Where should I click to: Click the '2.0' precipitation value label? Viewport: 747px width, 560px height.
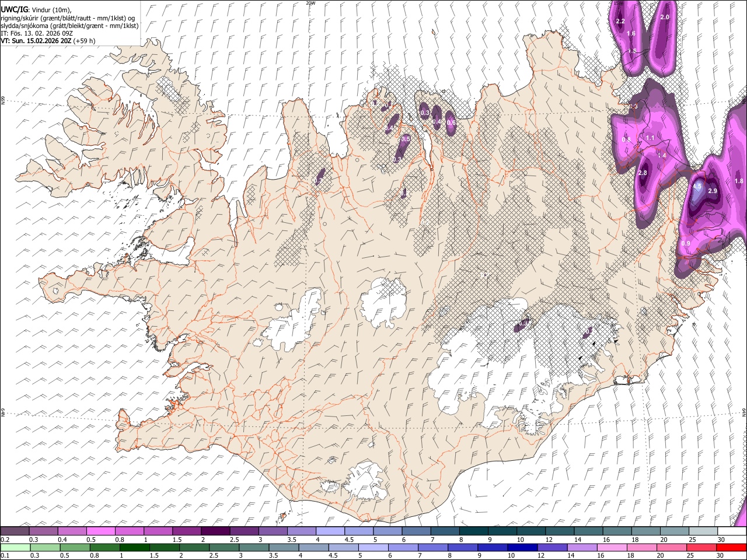pos(664,17)
